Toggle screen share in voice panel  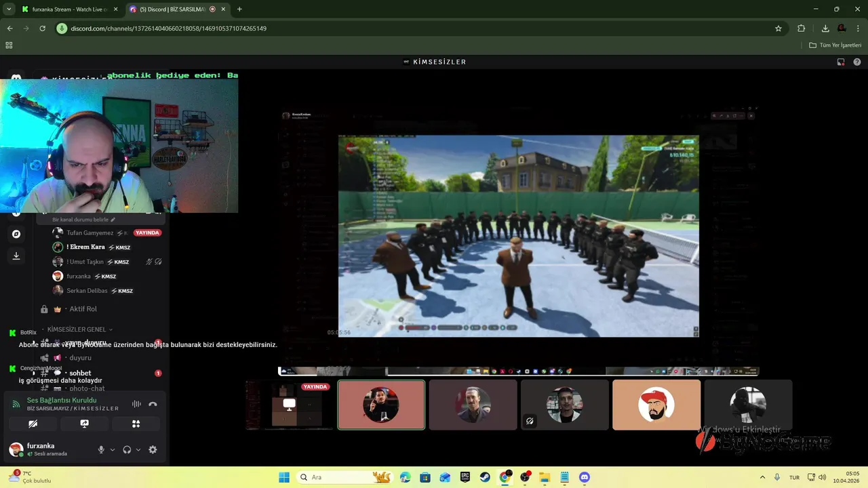click(84, 424)
